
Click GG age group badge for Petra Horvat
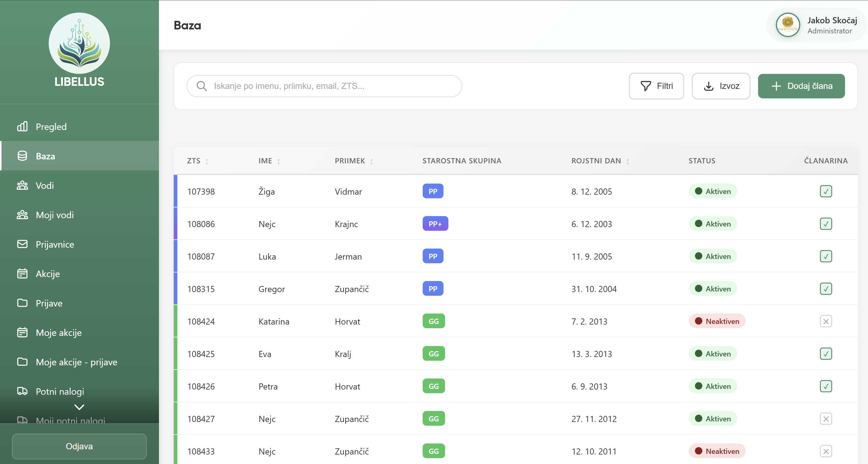[433, 386]
